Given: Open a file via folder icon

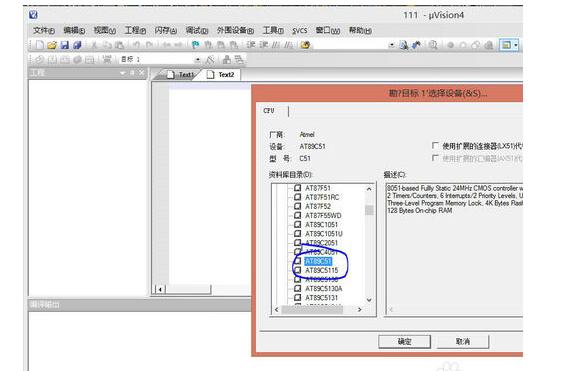Looking at the screenshot, I should click(52, 45).
